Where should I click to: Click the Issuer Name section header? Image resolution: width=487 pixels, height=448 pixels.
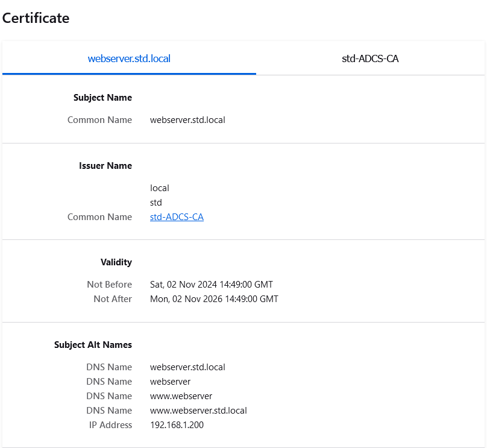[105, 165]
